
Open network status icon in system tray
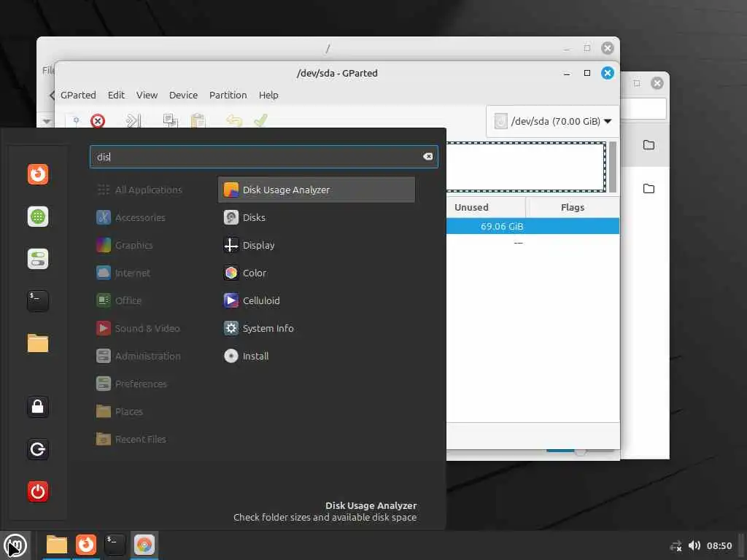(676, 545)
